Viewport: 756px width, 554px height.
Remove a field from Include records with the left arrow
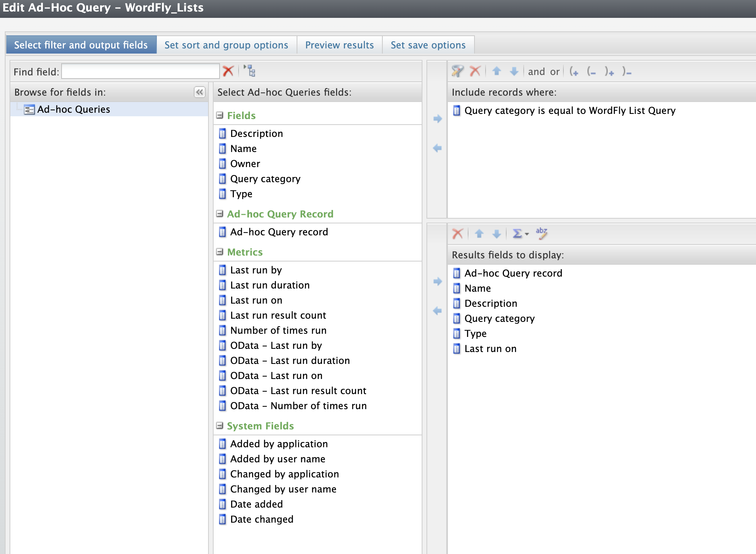tap(438, 148)
